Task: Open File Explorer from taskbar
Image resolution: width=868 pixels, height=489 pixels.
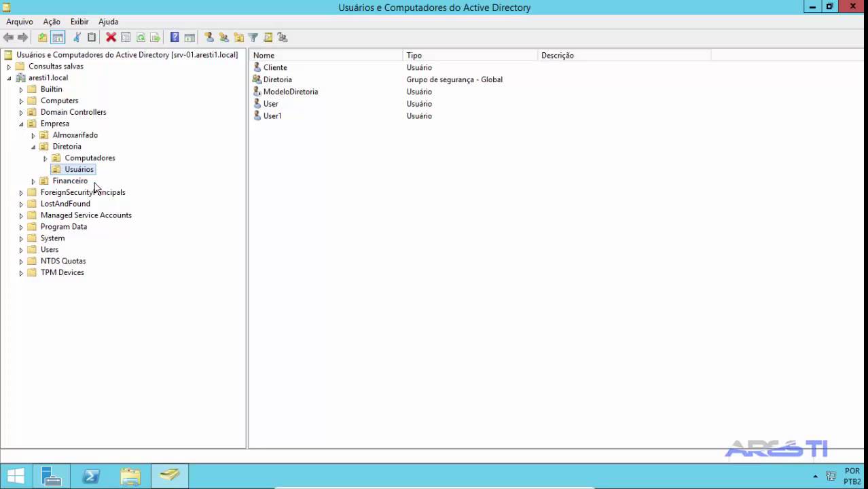Action: [x=130, y=476]
